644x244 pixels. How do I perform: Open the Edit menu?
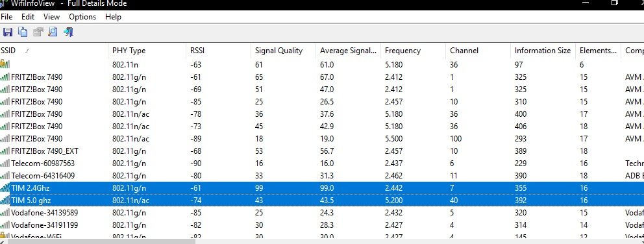pyautogui.click(x=28, y=17)
